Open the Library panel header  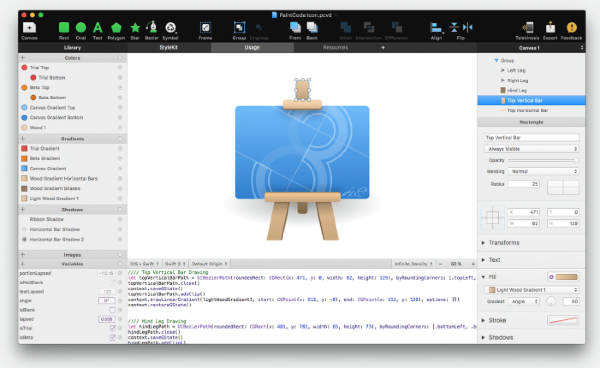[x=72, y=47]
